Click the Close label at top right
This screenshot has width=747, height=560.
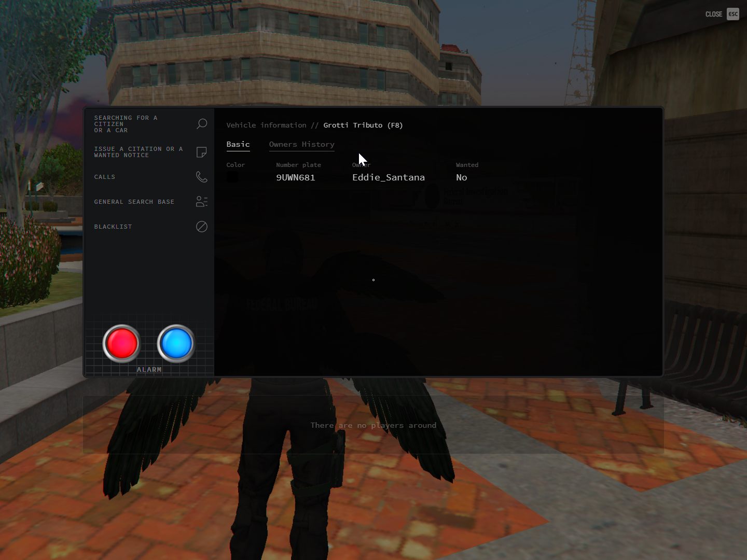pyautogui.click(x=714, y=15)
